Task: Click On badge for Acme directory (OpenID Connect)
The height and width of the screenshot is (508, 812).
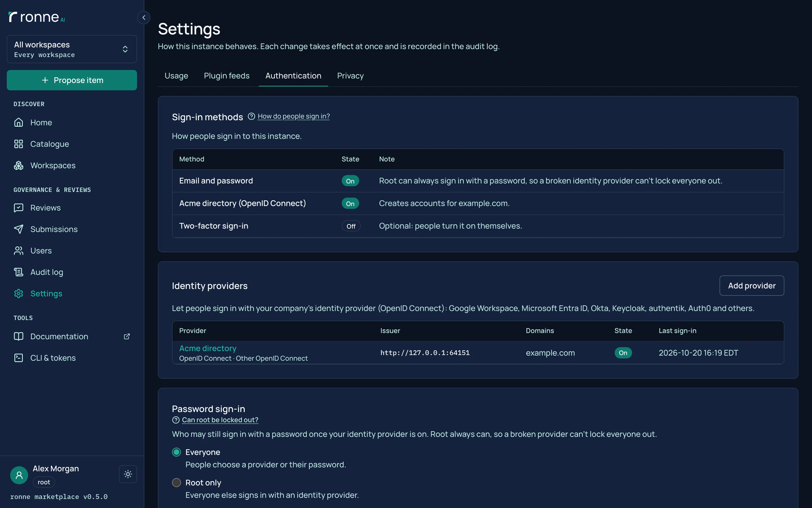Action: [x=350, y=203]
